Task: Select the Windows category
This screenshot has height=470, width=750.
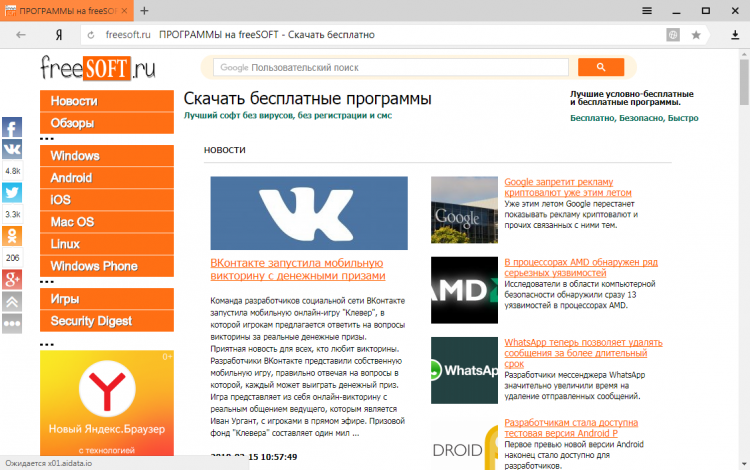Action: 107,156
